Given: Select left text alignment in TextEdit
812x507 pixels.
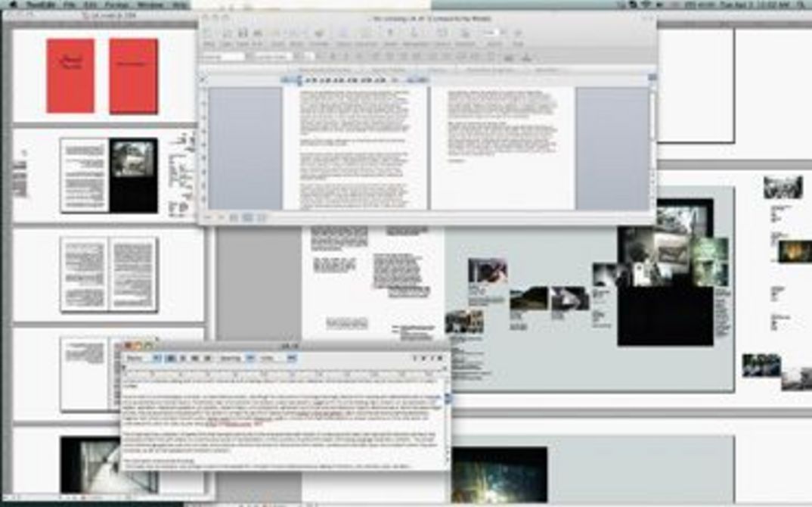Looking at the screenshot, I should coord(170,356).
